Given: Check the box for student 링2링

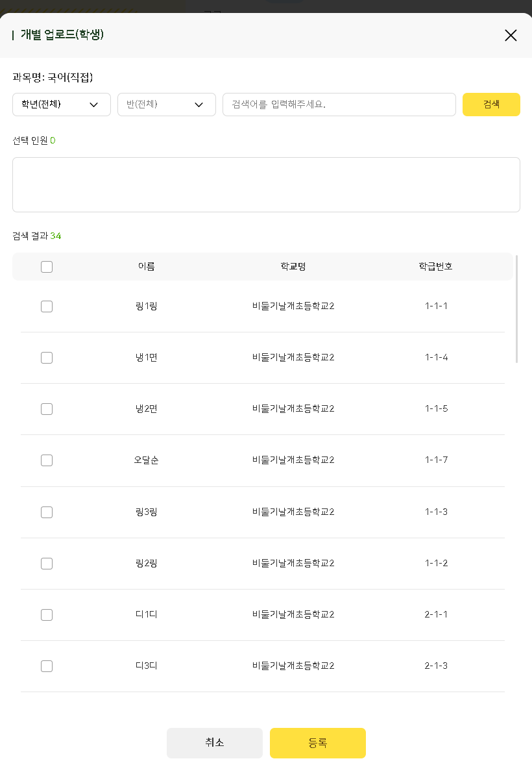Looking at the screenshot, I should point(47,564).
